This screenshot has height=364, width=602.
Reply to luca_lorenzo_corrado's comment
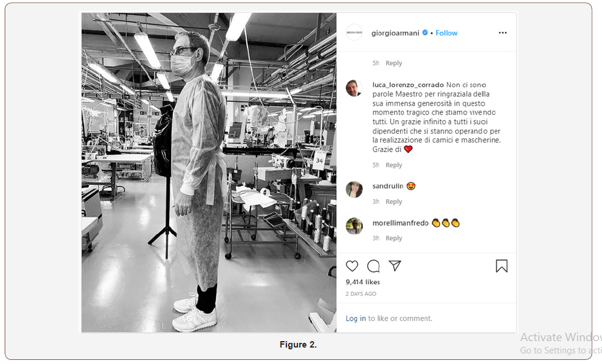(393, 165)
